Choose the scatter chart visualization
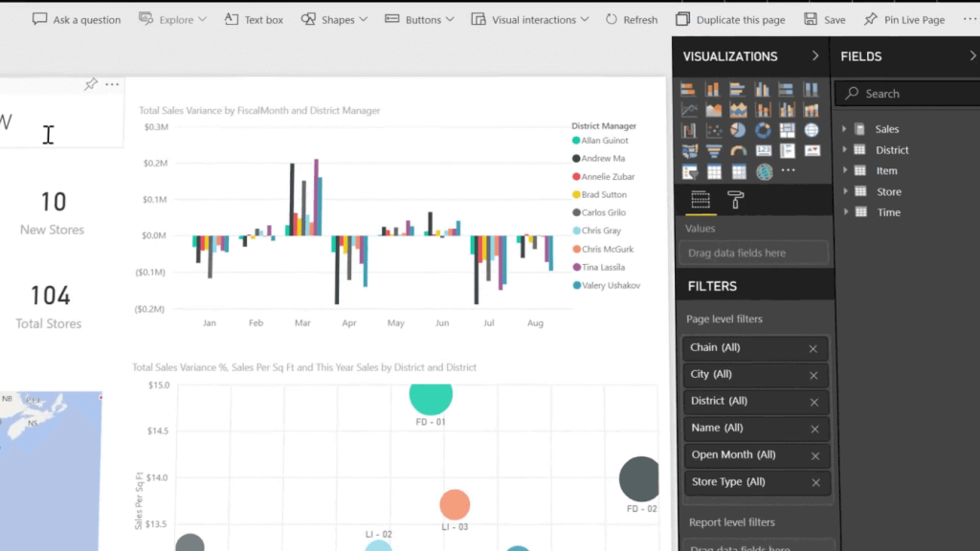This screenshot has height=551, width=980. click(713, 129)
